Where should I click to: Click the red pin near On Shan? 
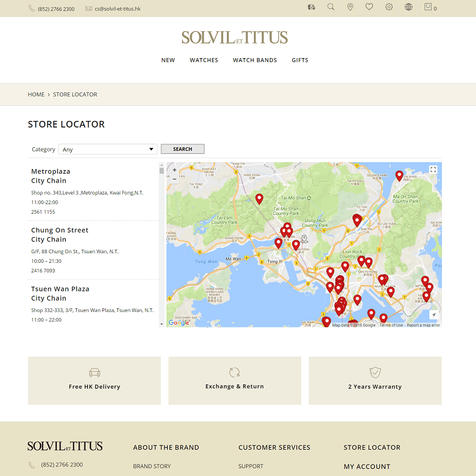tap(399, 175)
